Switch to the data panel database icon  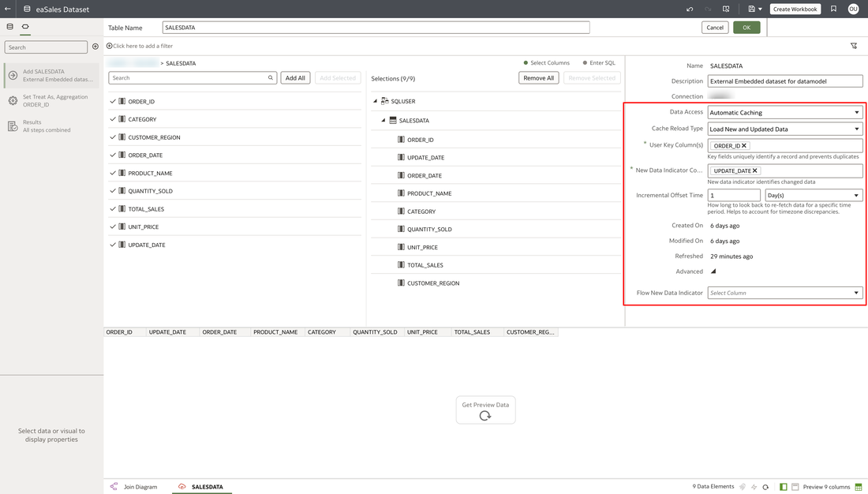(x=10, y=27)
